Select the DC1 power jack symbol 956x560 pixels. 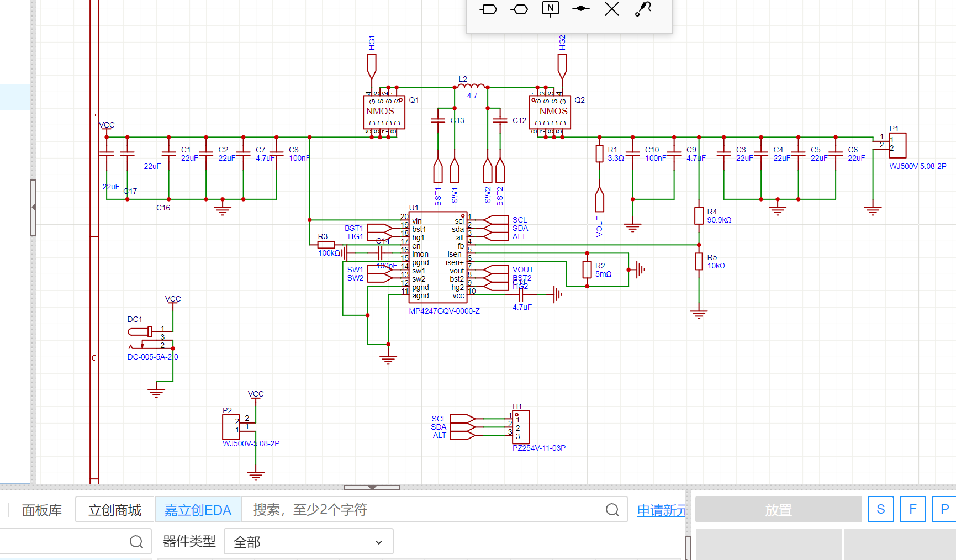coord(150,338)
